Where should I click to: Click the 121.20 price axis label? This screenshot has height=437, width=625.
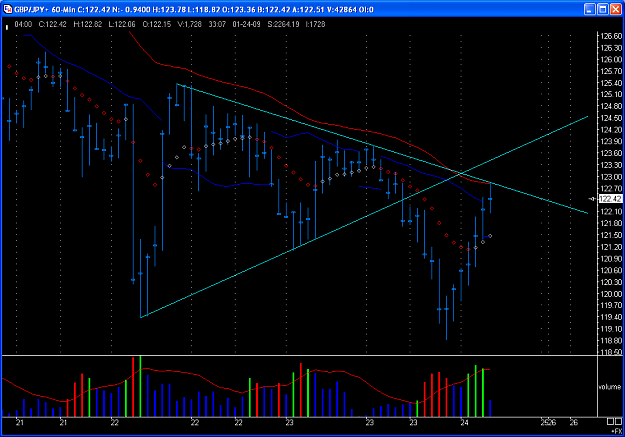[x=611, y=247]
